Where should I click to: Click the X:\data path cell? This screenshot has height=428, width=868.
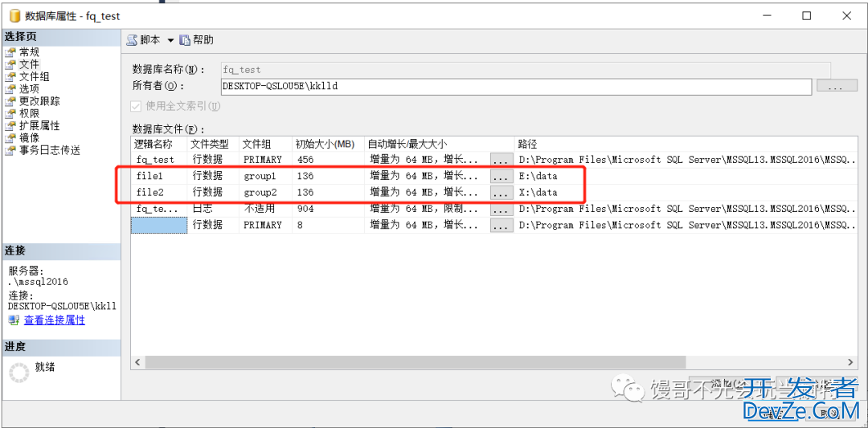coord(686,193)
